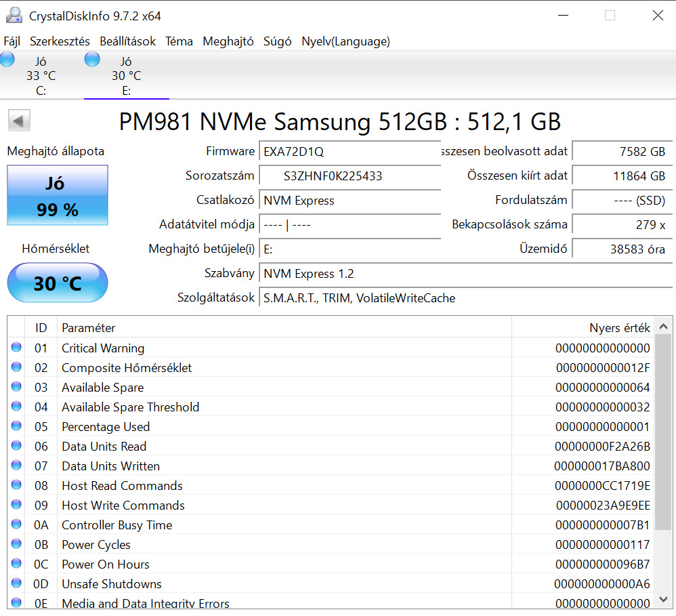
Task: Click the Szabvány field NVM Express 1.2
Action: [x=465, y=274]
